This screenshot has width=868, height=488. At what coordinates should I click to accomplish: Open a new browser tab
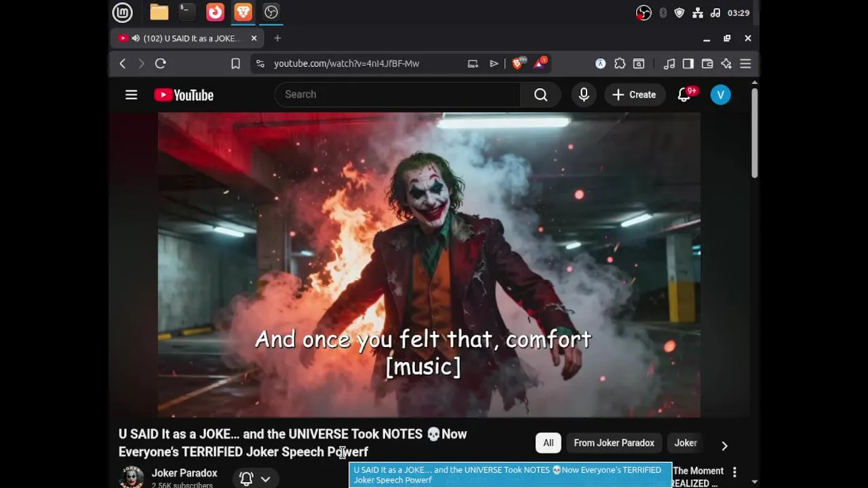coord(277,39)
